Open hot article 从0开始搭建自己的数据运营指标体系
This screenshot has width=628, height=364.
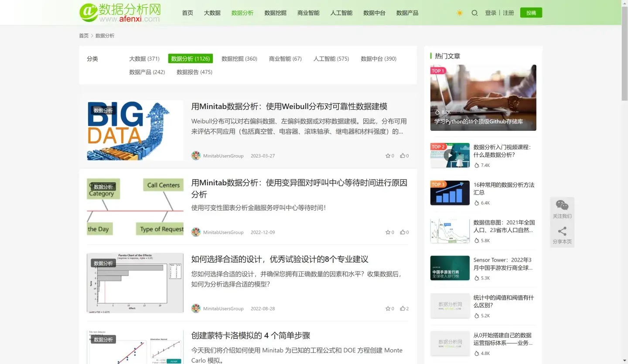click(503, 339)
